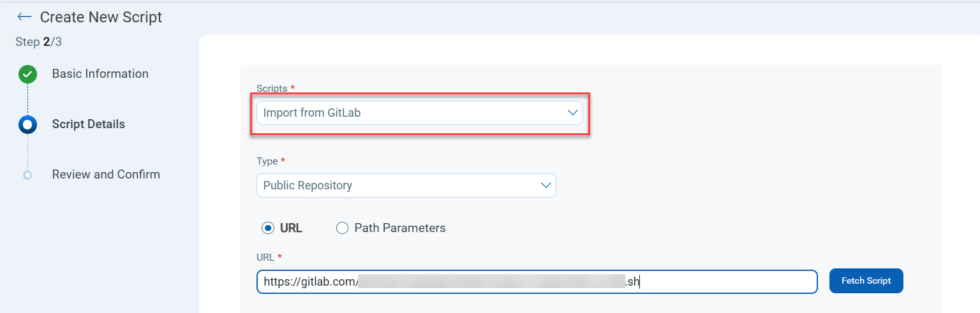Click the blue Script Details step circle
980x313 pixels.
(x=27, y=124)
